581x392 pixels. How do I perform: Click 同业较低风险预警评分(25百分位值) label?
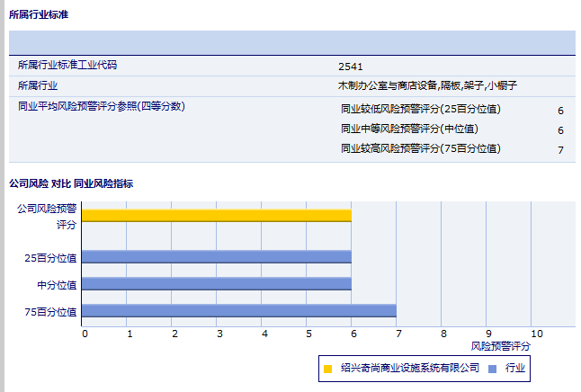(421, 110)
